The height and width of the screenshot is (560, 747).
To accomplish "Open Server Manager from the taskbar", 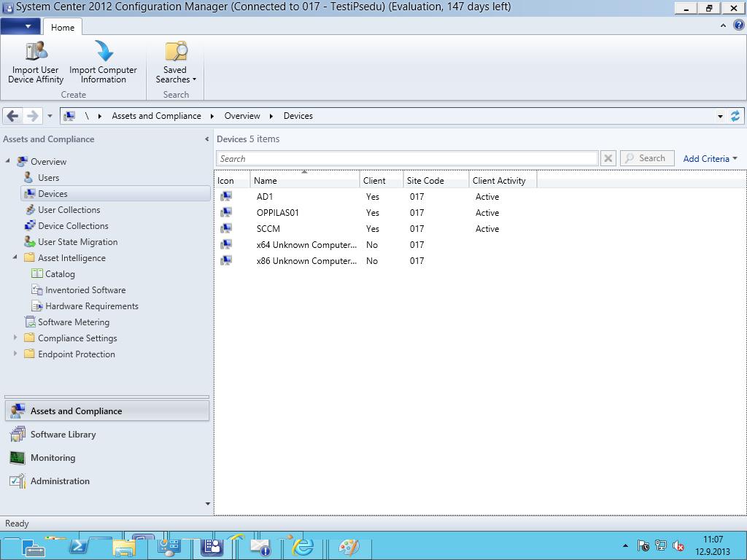I will [x=32, y=547].
